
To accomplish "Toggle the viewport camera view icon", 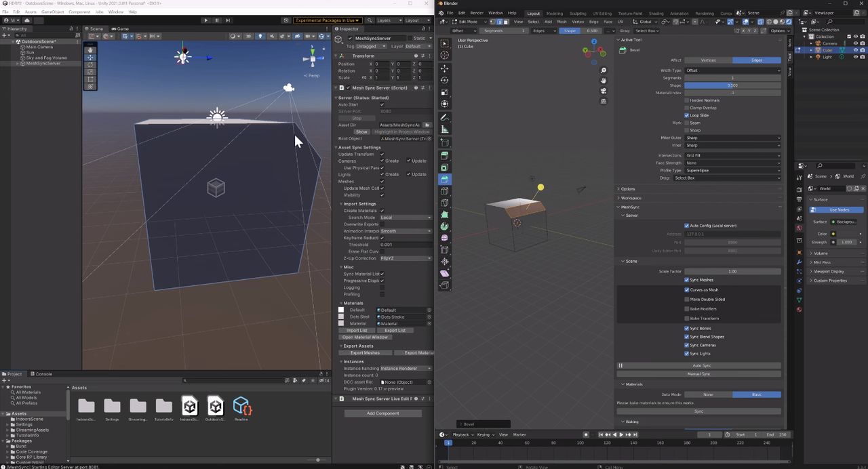I will pos(604,91).
